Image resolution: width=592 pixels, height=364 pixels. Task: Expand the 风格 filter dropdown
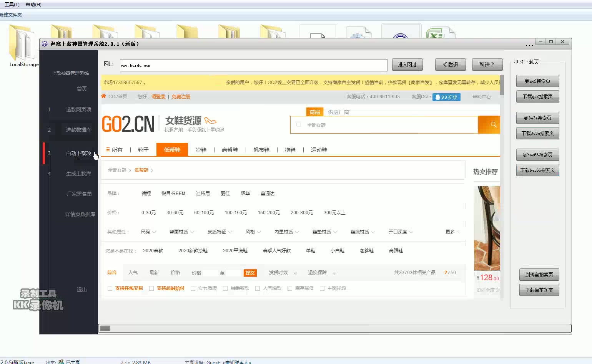253,232
